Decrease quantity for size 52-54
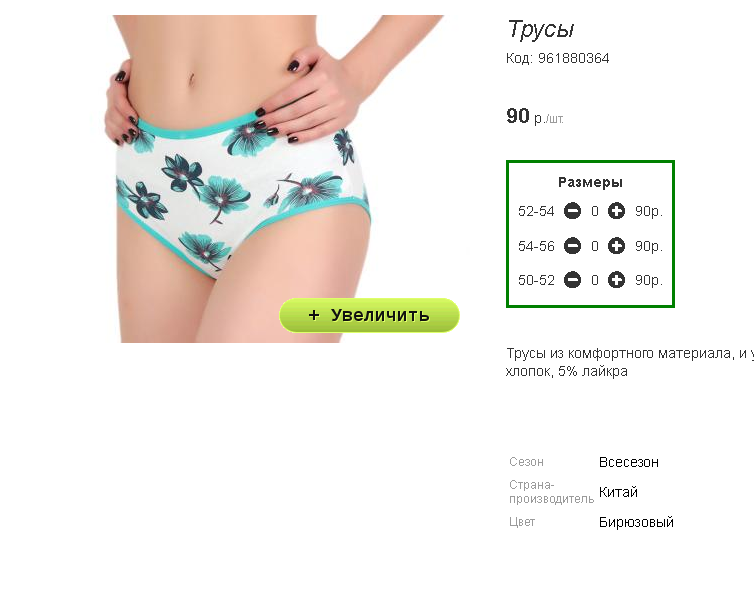This screenshot has height=591, width=754. click(x=572, y=211)
